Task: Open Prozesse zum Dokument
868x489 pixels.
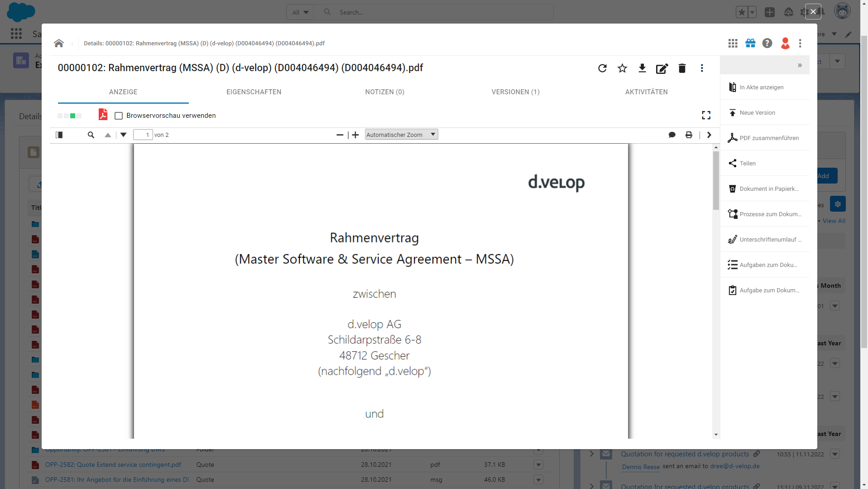Action: pos(765,214)
